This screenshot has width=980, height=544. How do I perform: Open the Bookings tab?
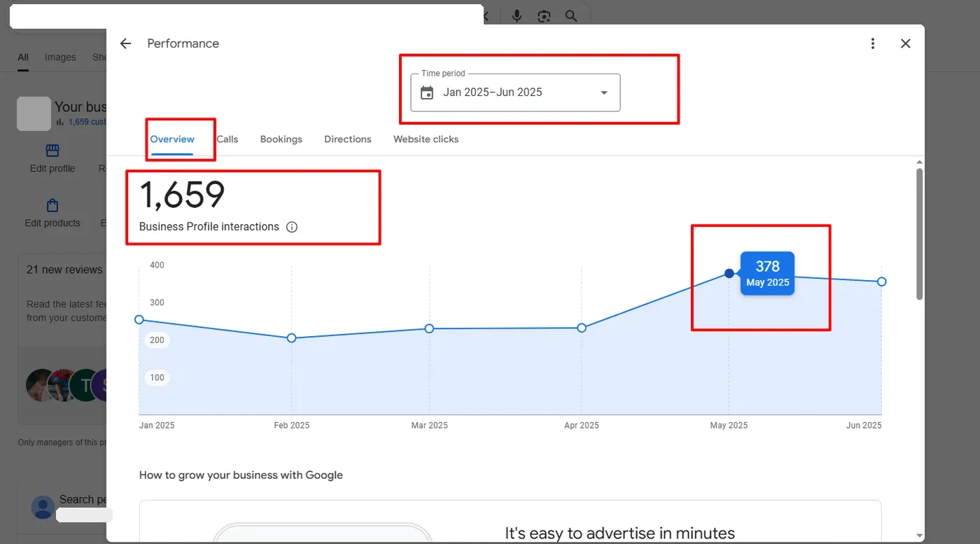click(281, 139)
